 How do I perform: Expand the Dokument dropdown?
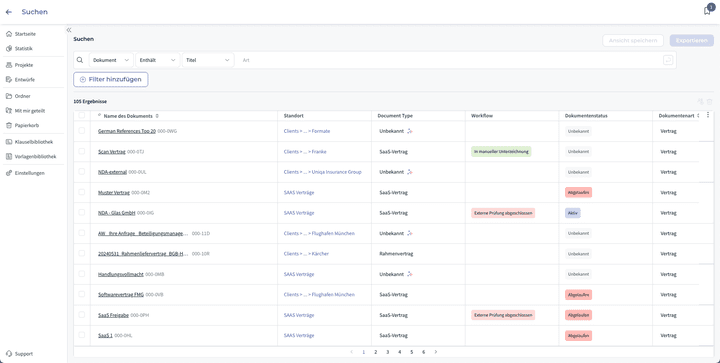click(111, 60)
